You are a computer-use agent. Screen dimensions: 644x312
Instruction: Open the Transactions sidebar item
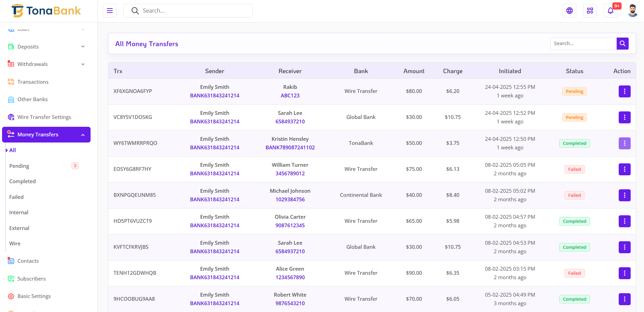click(x=33, y=82)
